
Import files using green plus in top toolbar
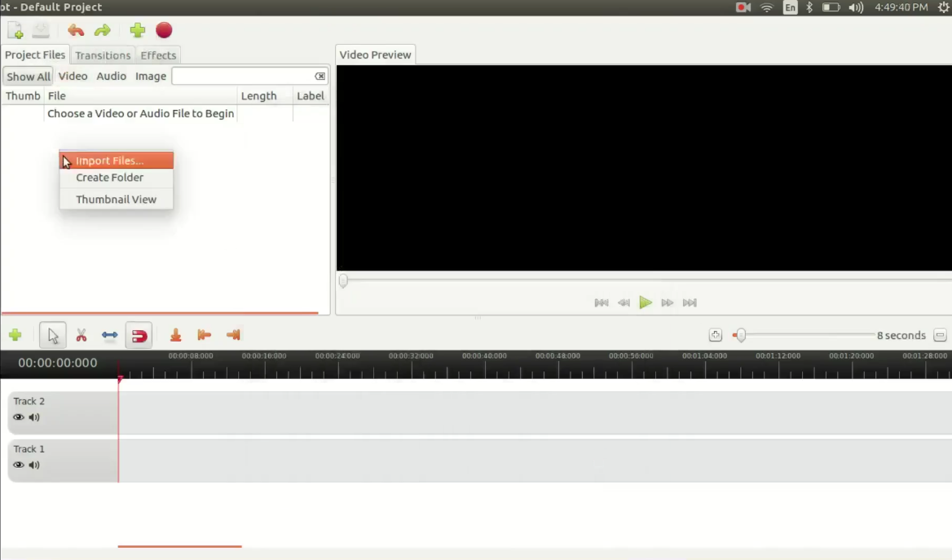click(138, 30)
